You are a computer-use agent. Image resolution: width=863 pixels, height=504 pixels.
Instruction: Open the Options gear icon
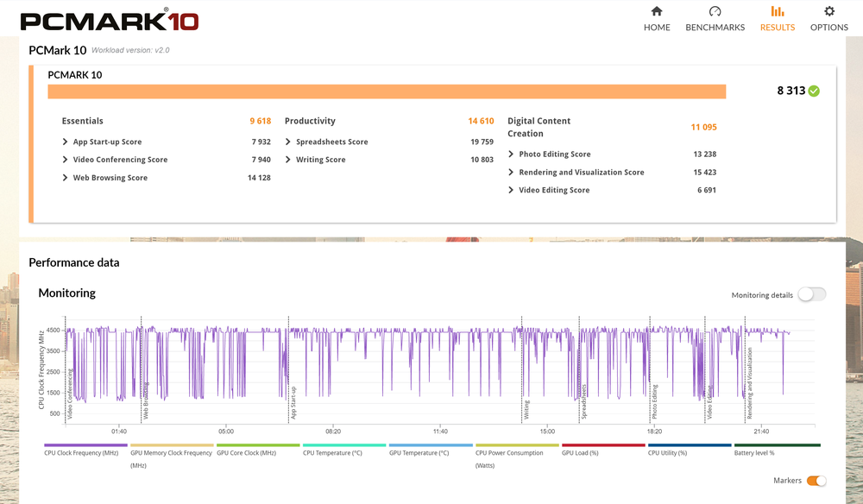pyautogui.click(x=828, y=11)
